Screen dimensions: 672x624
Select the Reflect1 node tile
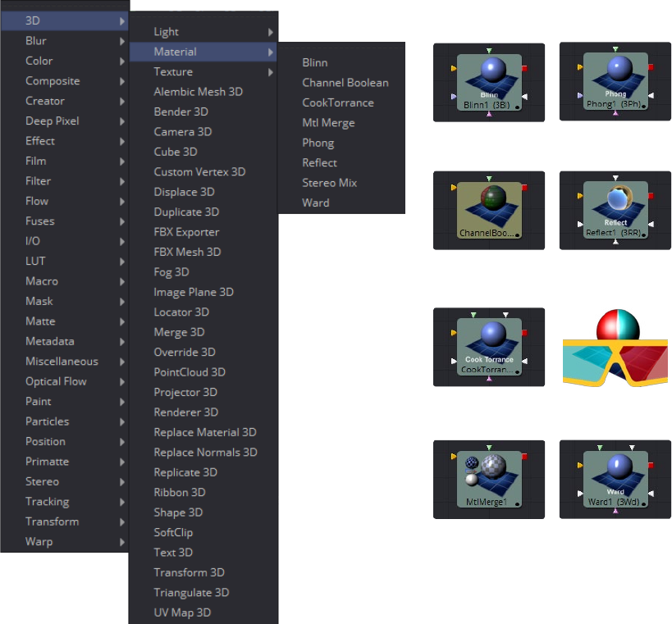[615, 210]
